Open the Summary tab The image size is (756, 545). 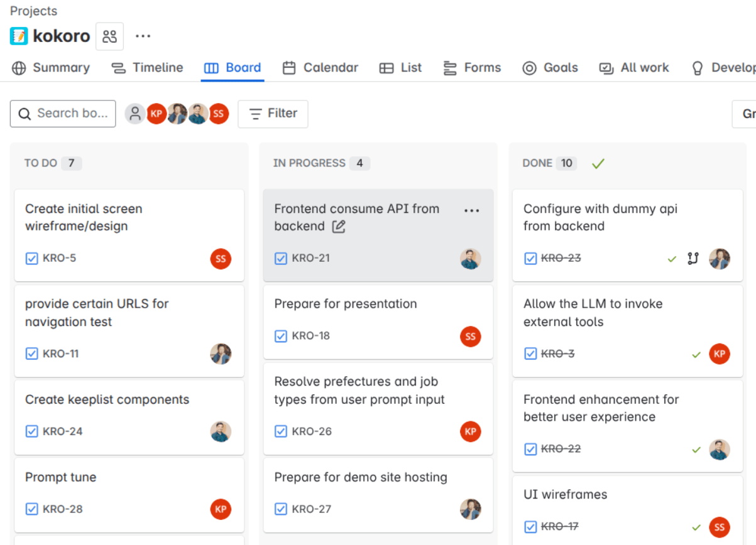pyautogui.click(x=51, y=68)
